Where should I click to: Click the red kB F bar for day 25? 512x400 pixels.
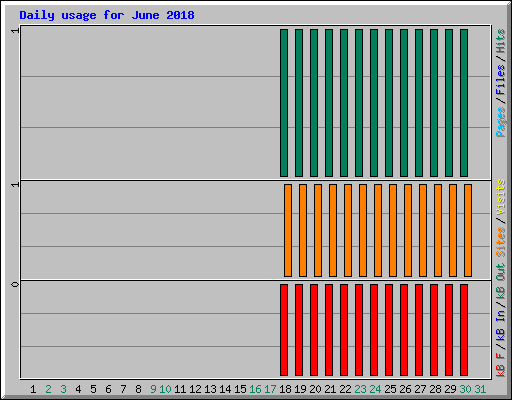tap(389, 330)
